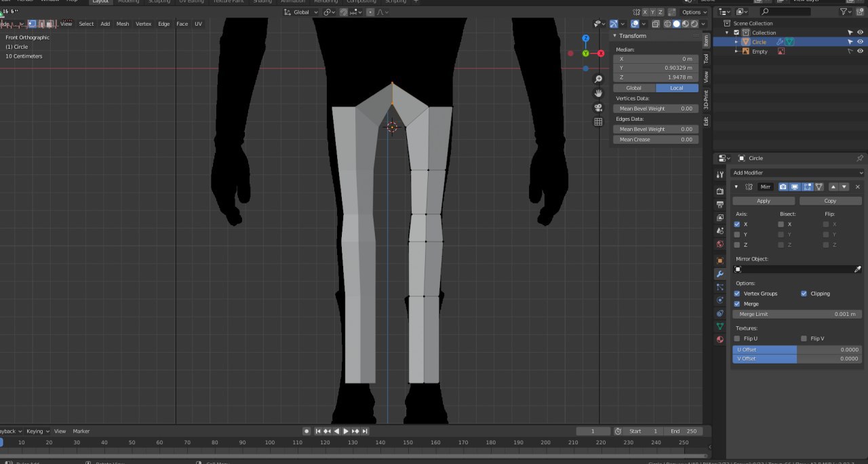The image size is (868, 464).
Task: Open the Scene properties tab
Action: [x=720, y=231]
